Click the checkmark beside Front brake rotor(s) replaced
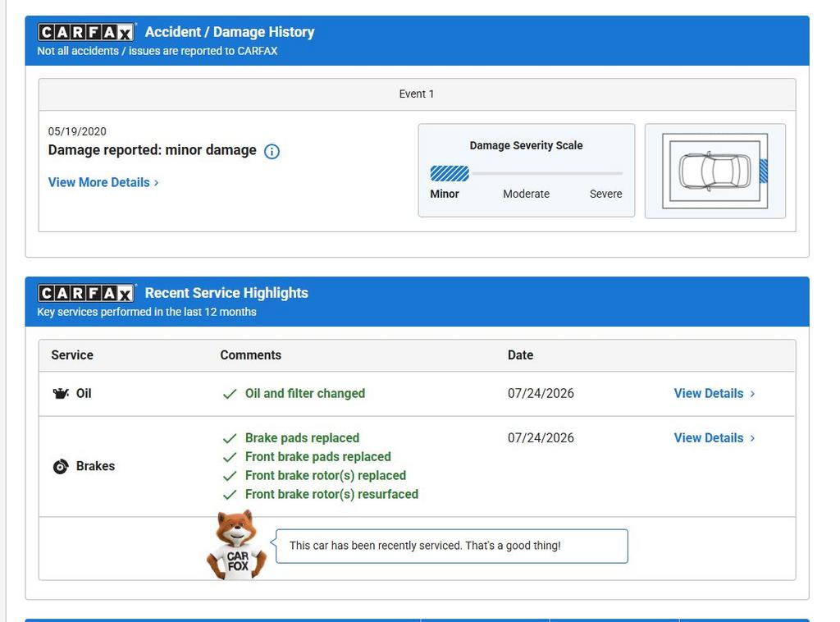The width and height of the screenshot is (840, 622). click(230, 476)
